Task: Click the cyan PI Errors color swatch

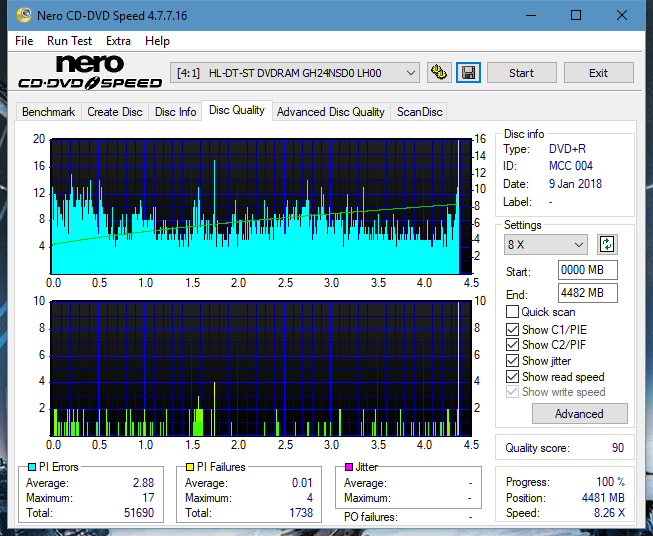Action: 32,467
